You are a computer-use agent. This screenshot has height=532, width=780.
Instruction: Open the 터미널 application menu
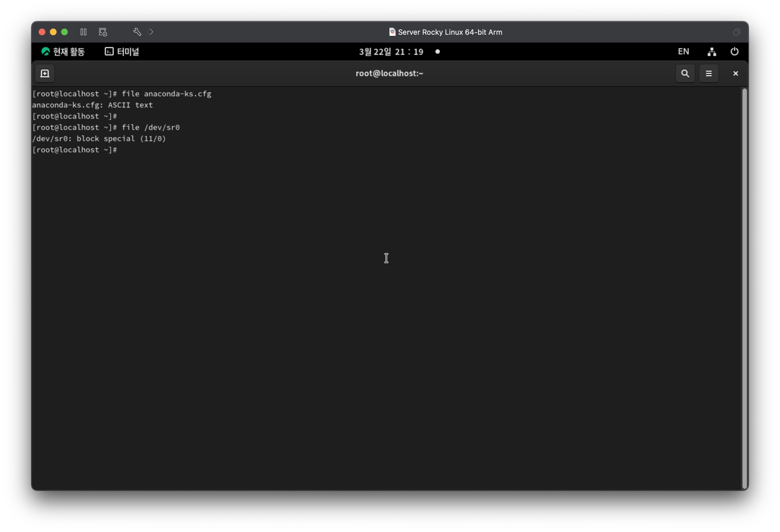click(122, 52)
